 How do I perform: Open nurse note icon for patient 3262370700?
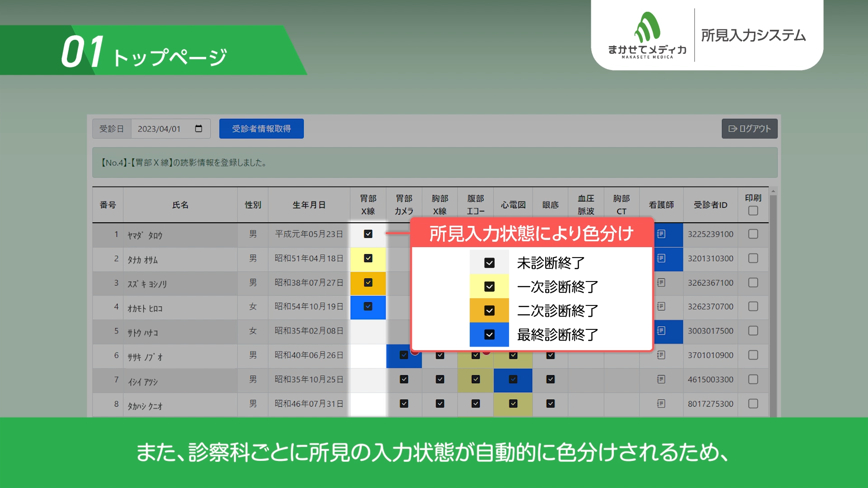(661, 307)
